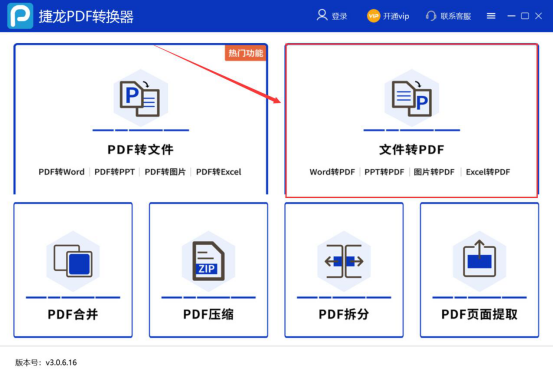Click the ZIP PDF压缩 compress icon
Screen dimensions: 554x377
(208, 261)
